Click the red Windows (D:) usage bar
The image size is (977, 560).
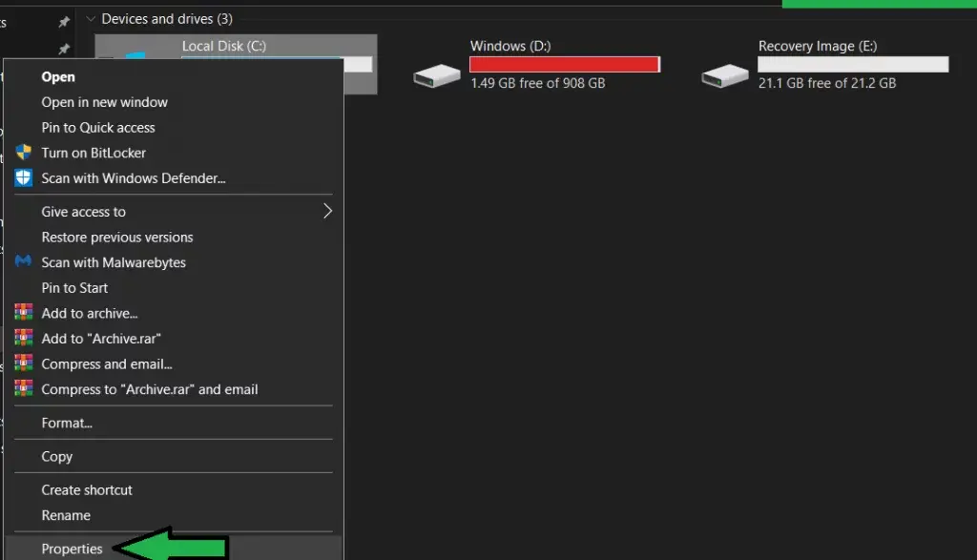(565, 64)
